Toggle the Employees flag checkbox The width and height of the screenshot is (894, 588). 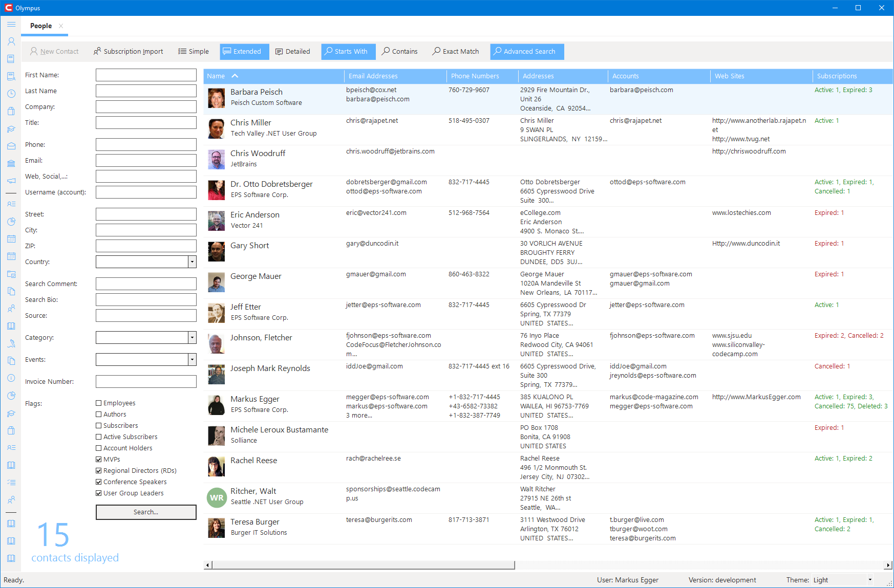[99, 403]
